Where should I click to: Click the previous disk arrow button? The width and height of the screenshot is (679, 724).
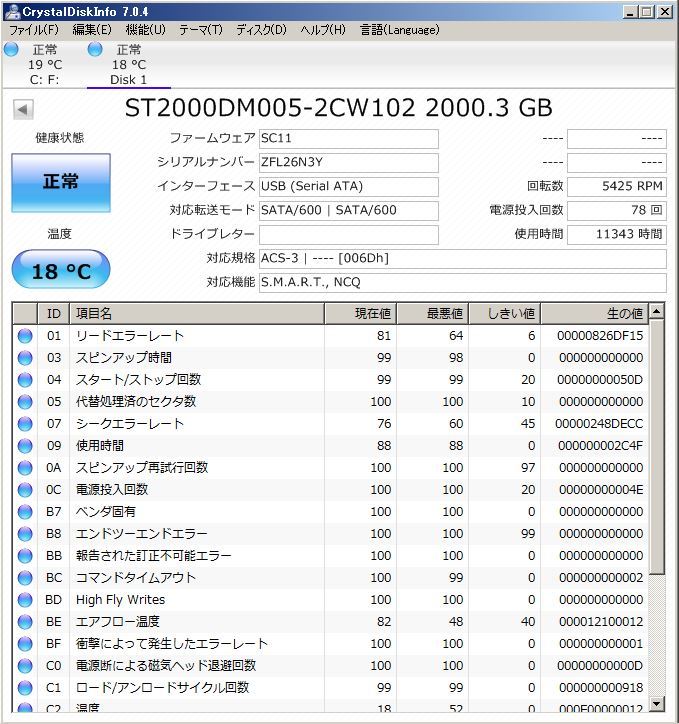tap(23, 110)
